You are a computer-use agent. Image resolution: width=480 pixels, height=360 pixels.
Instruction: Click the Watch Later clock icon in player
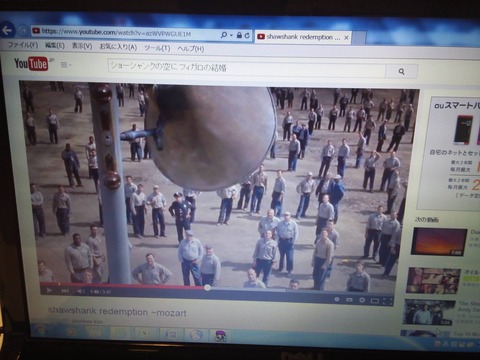click(x=337, y=299)
